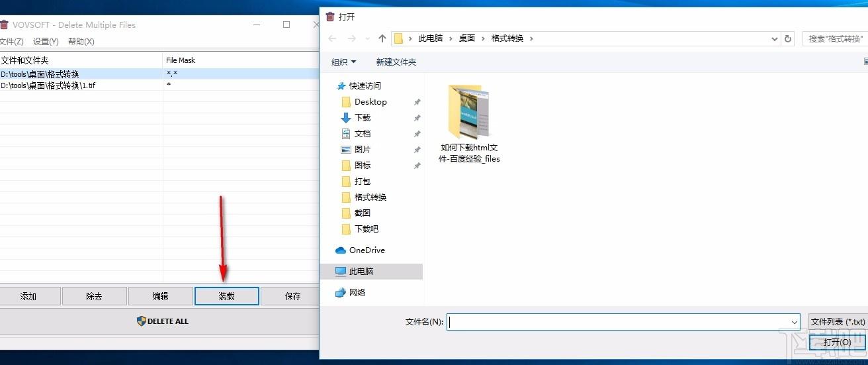
Task: Click the pin icon beside 下载
Action: pos(417,118)
